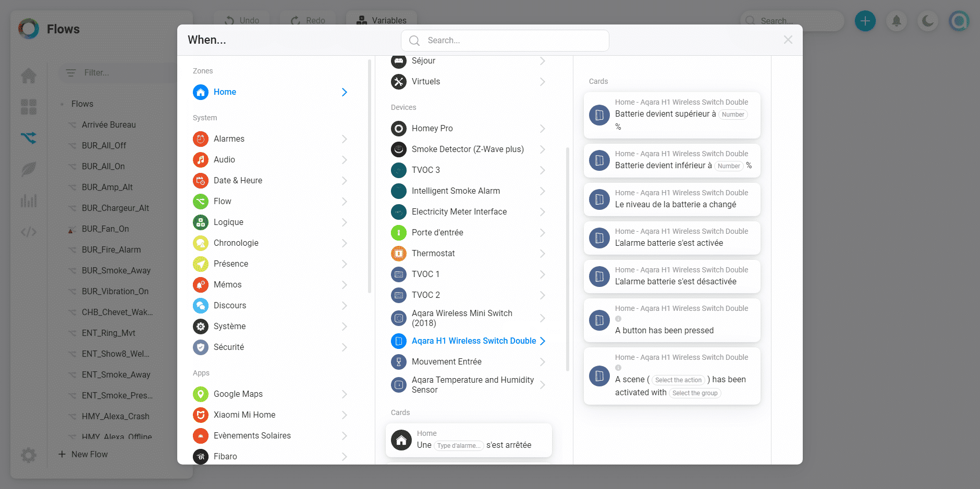Select Evènements Solaires app icon

pos(201,435)
